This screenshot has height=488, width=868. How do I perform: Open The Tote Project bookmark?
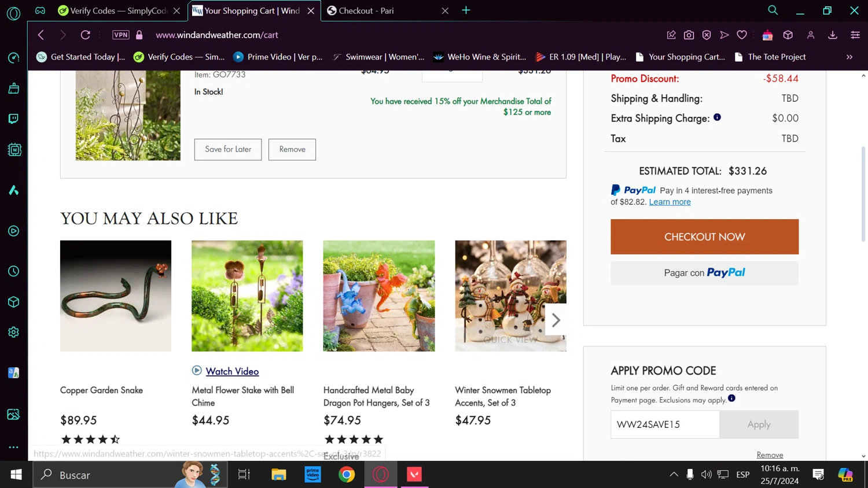770,57
